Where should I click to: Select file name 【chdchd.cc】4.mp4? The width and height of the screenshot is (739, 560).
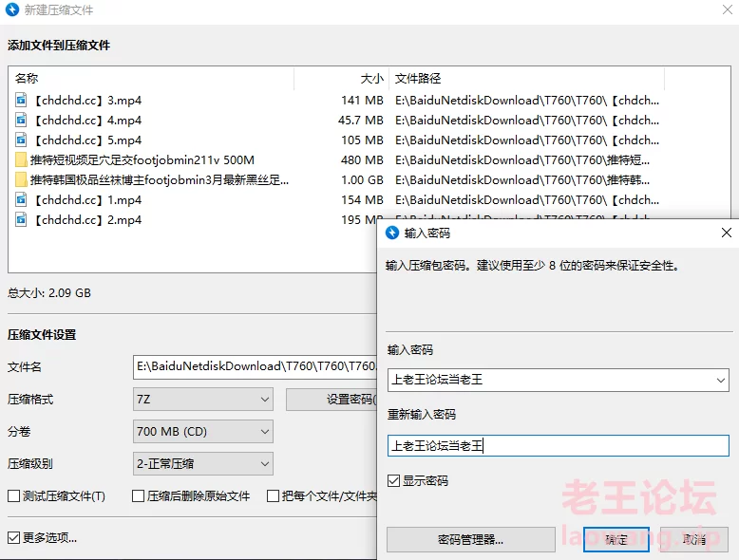86,121
